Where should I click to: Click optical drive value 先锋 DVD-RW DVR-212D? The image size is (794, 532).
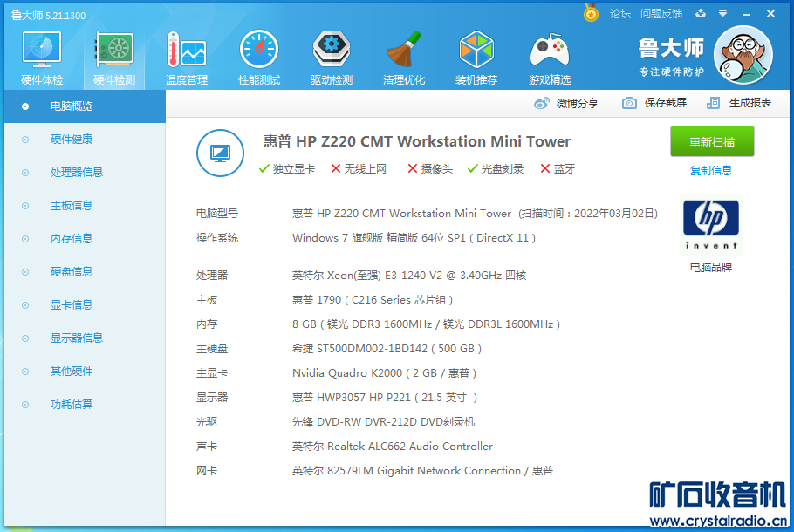click(x=383, y=422)
